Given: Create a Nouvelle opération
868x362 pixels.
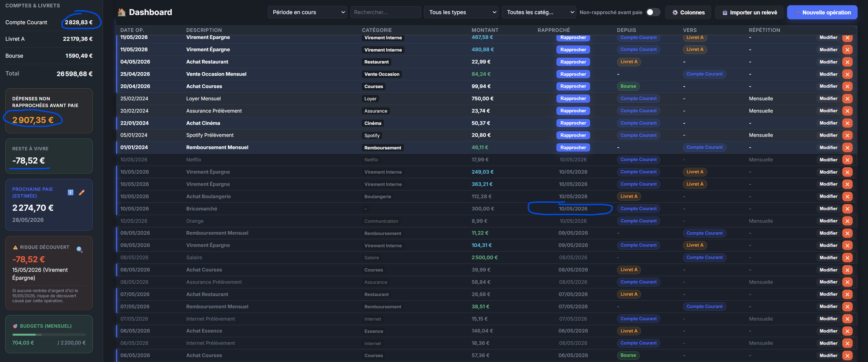Looking at the screenshot, I should point(822,12).
